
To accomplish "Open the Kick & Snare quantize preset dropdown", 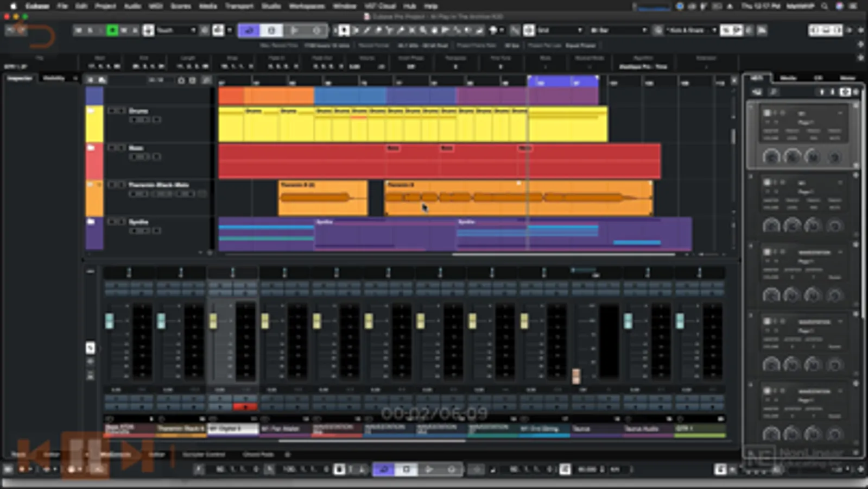I will 691,30.
